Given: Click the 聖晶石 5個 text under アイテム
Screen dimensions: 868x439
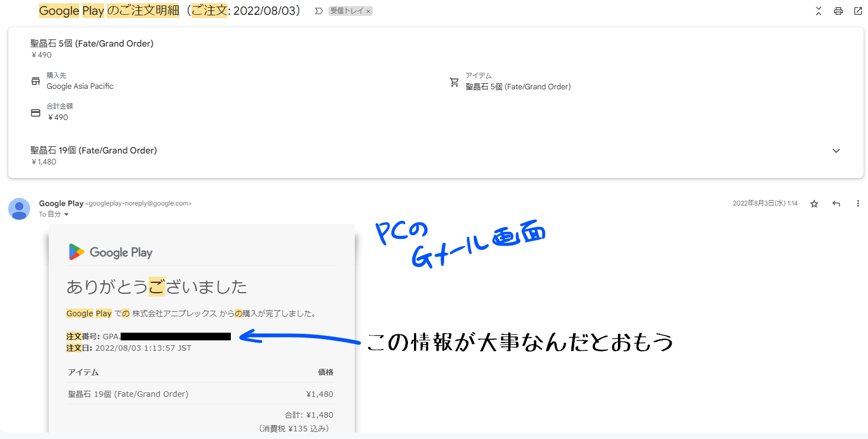Looking at the screenshot, I should [x=518, y=87].
